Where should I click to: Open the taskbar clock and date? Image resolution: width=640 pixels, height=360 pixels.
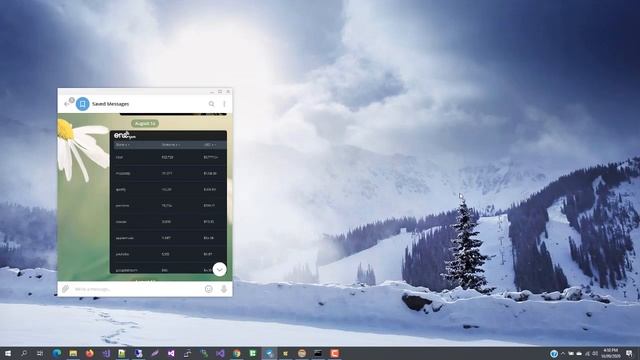pos(611,353)
